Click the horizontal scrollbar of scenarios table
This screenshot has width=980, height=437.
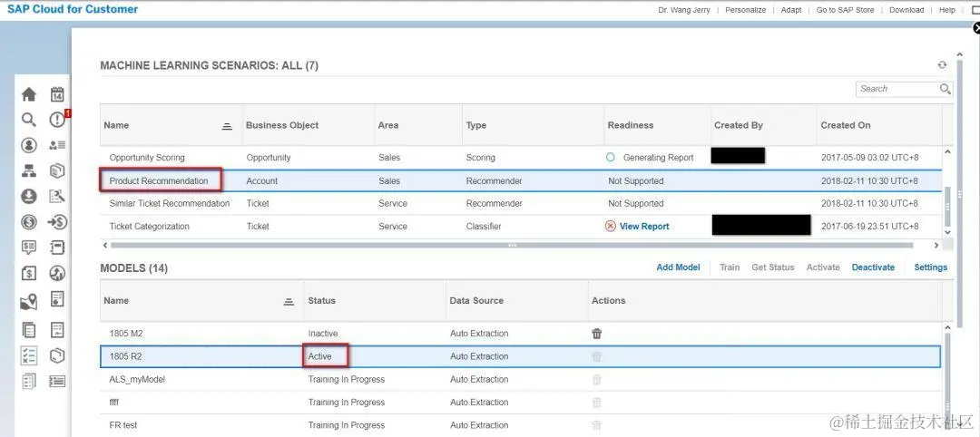[x=512, y=246]
